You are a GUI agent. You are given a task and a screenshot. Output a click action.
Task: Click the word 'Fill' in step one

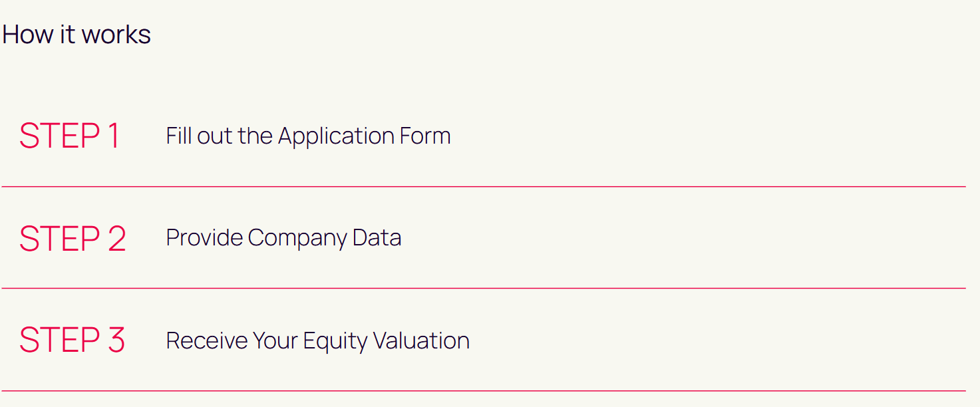click(x=179, y=136)
